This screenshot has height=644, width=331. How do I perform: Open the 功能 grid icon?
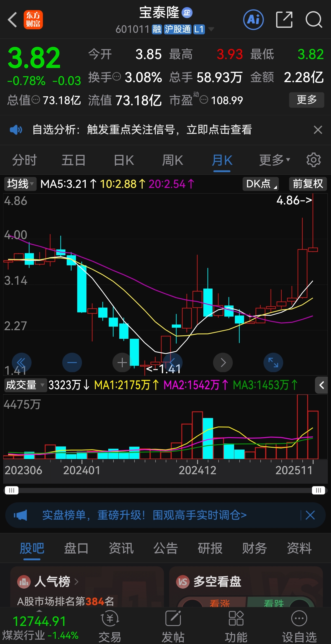pyautogui.click(x=236, y=619)
